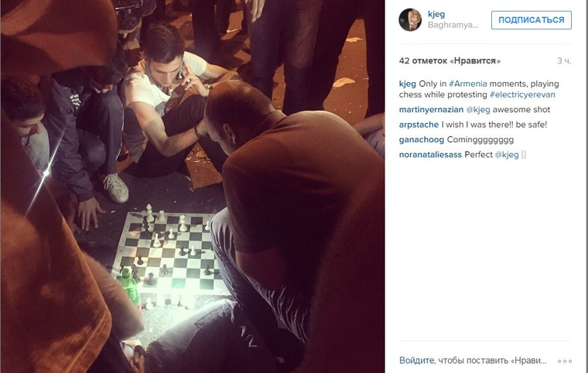
Task: Open the kjeg profile avatar
Action: (x=410, y=20)
